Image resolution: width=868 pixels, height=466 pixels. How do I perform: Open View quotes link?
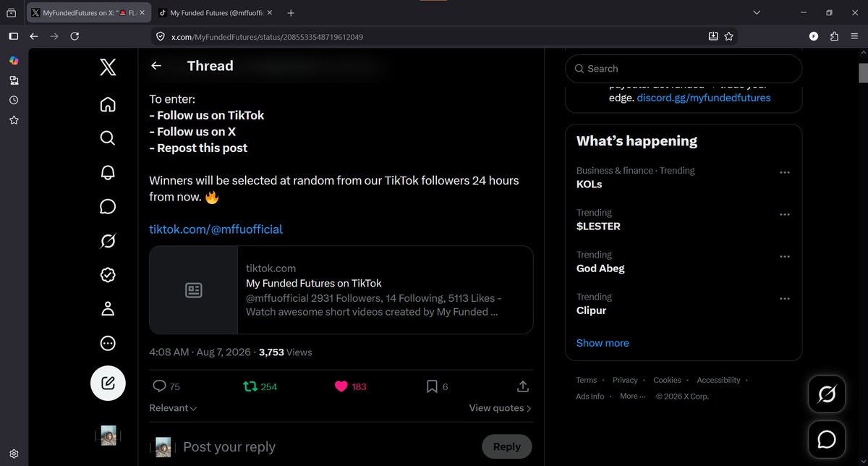[500, 408]
